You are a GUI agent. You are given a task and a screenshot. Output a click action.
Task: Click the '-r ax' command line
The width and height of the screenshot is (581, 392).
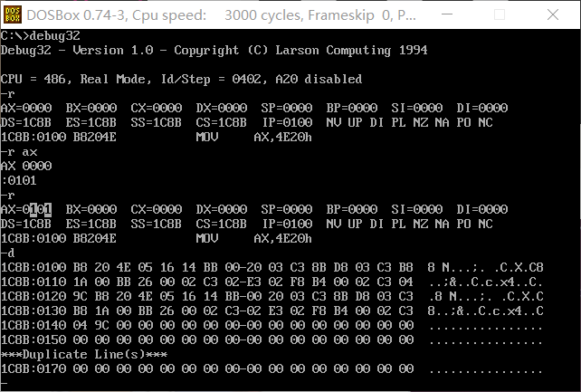[19, 152]
